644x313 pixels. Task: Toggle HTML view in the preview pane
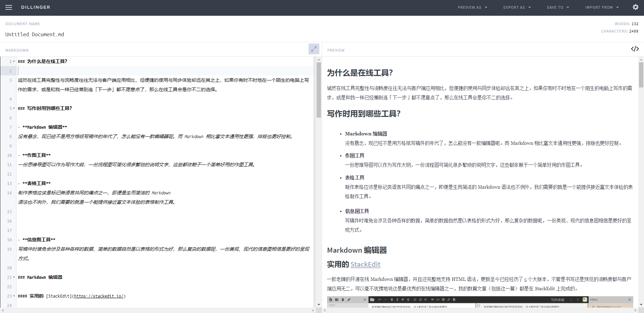click(x=635, y=49)
